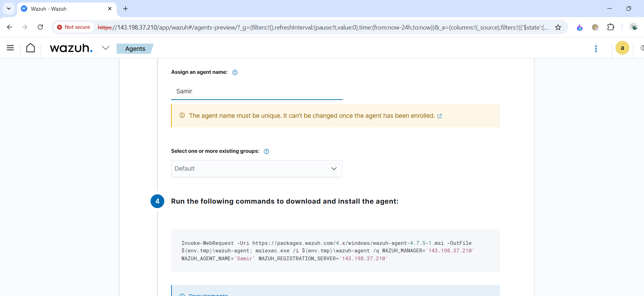Click the step heading 'Run the following commands'
This screenshot has width=644, height=296.
285,201
